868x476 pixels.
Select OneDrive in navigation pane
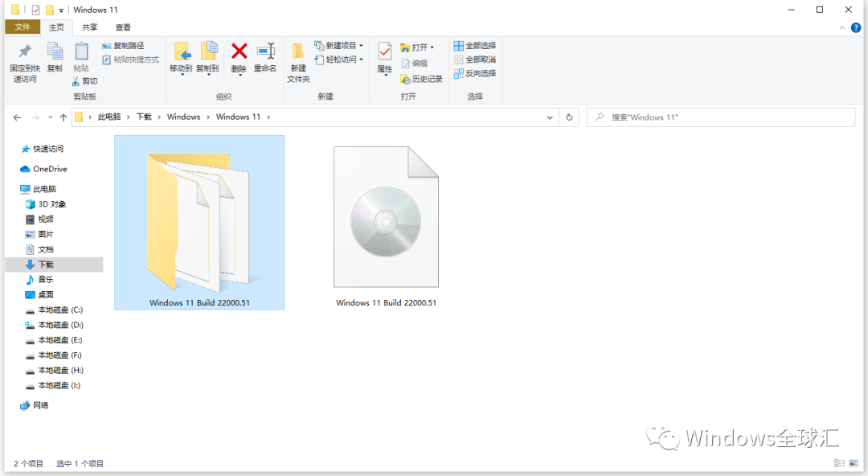coord(43,169)
